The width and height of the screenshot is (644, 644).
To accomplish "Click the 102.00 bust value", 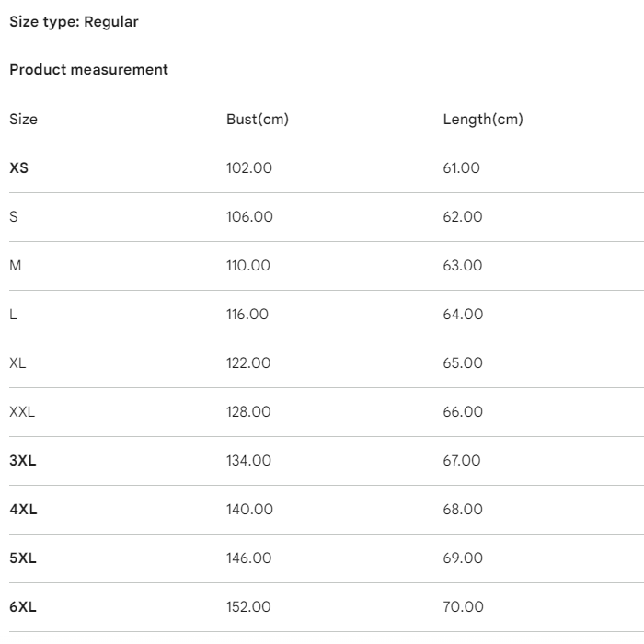I will tap(249, 168).
